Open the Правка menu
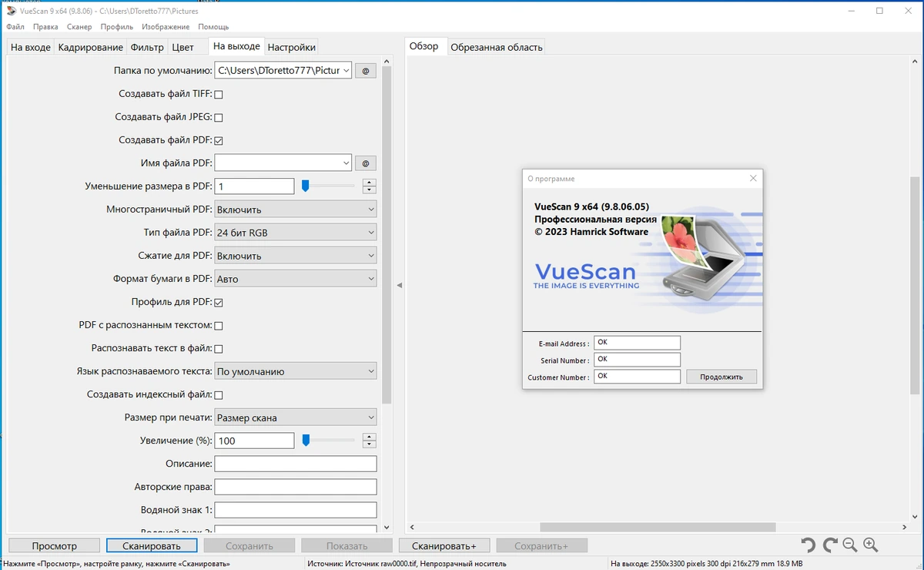The image size is (924, 570). tap(45, 27)
